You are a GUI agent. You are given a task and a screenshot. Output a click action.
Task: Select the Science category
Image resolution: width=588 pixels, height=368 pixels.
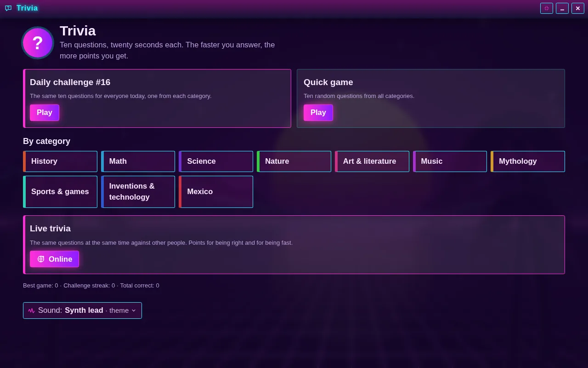(216, 161)
